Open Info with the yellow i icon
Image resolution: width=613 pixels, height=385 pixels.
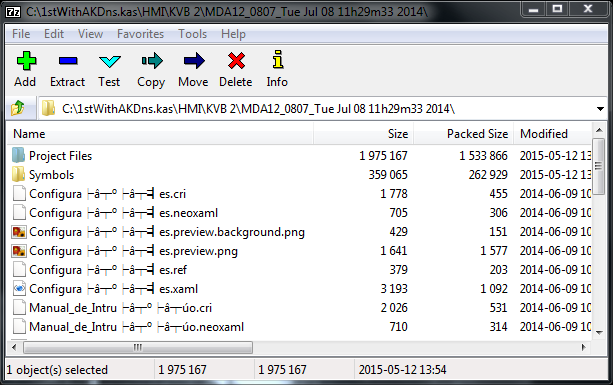coord(278,60)
